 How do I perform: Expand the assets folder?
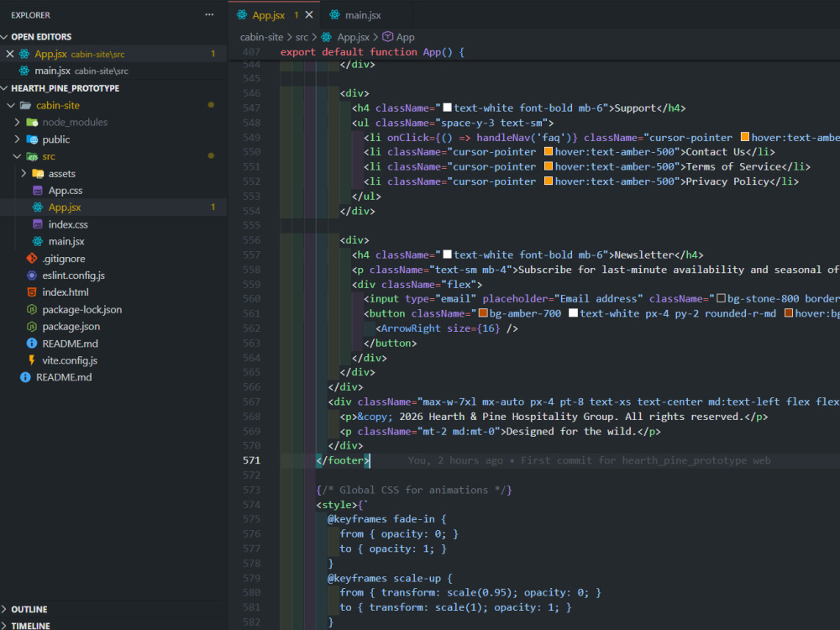pyautogui.click(x=24, y=173)
